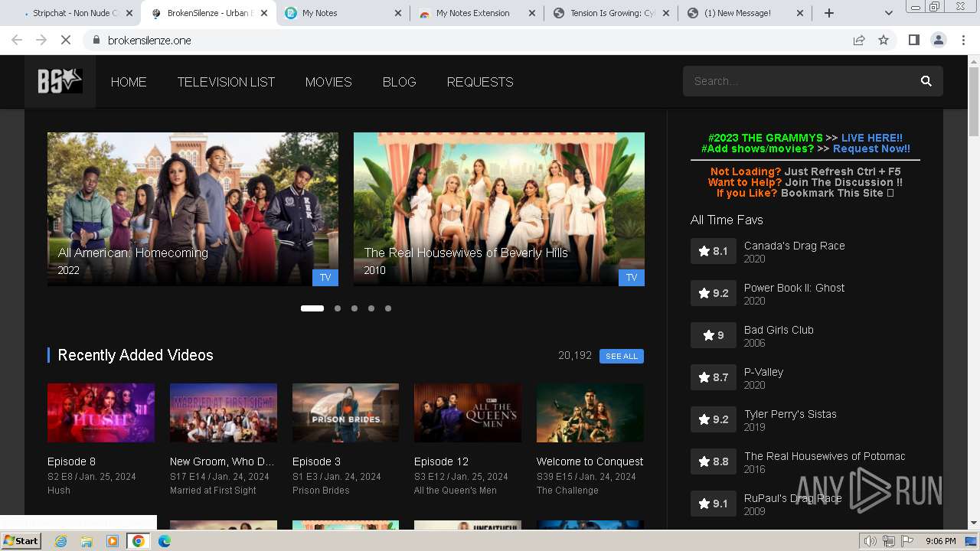This screenshot has width=980, height=551.
Task: Open The Real Housewives of Potomac
Action: [825, 456]
